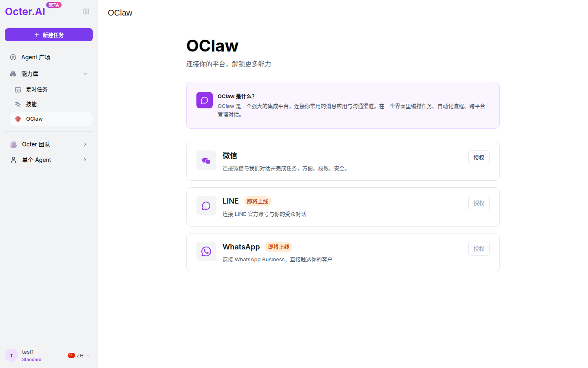588x368 pixels.
Task: Click the WhatsApp card title
Action: [241, 247]
